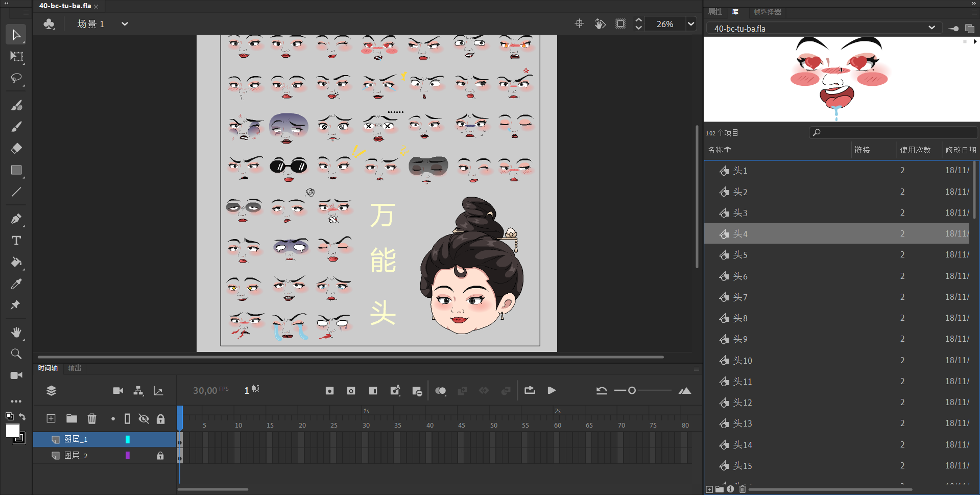Play the timeline animation
Image resolution: width=980 pixels, height=495 pixels.
pos(552,390)
